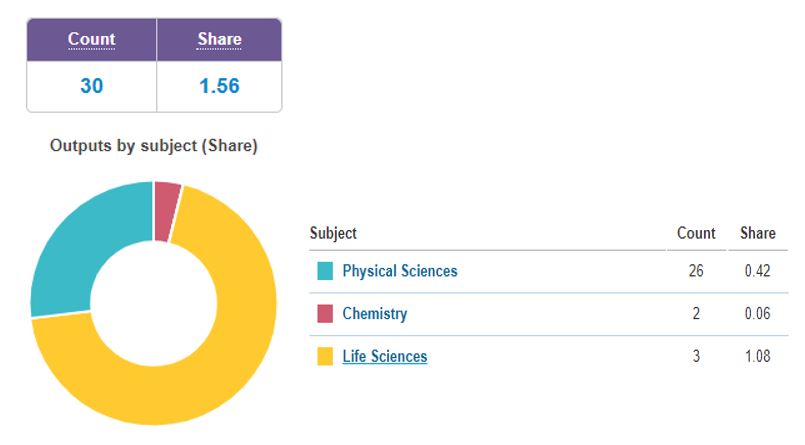This screenshot has width=805, height=445.
Task: Click Chemistry share value 0.06
Action: point(758,313)
